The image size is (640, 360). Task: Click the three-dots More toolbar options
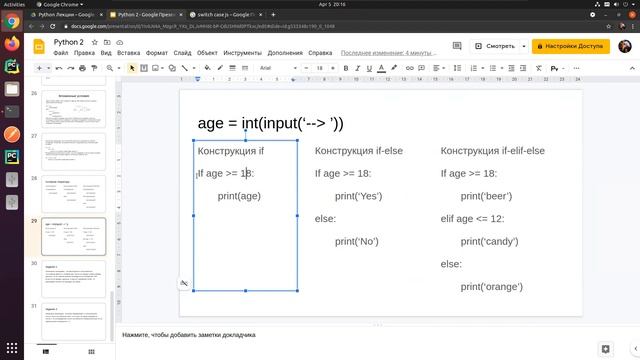pyautogui.click(x=576, y=68)
